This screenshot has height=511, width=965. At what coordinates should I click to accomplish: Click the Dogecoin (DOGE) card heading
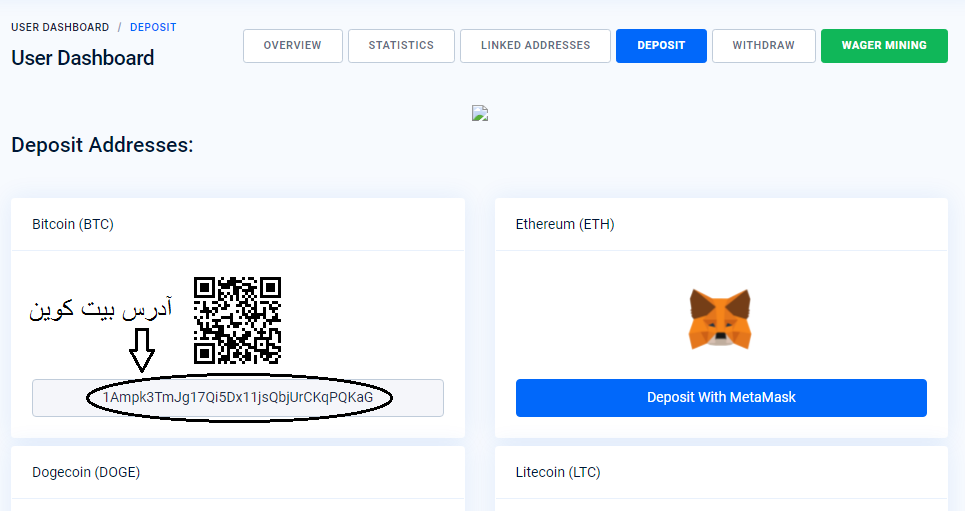tap(86, 472)
